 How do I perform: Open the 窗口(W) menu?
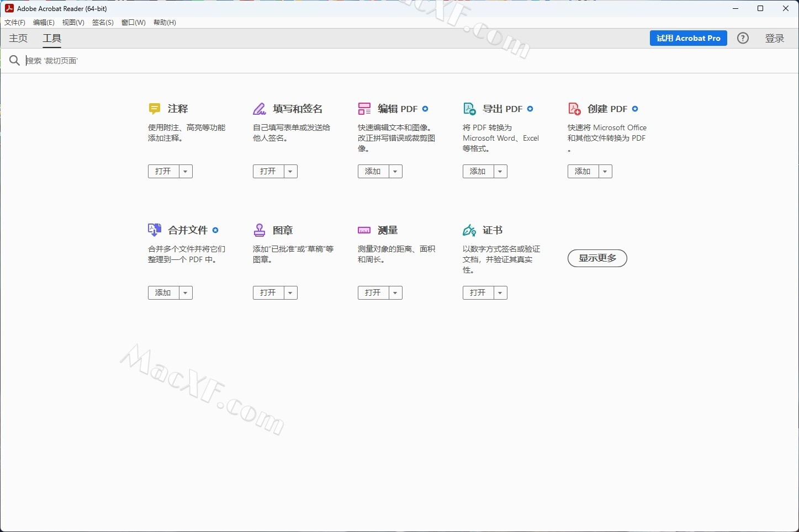(x=134, y=23)
